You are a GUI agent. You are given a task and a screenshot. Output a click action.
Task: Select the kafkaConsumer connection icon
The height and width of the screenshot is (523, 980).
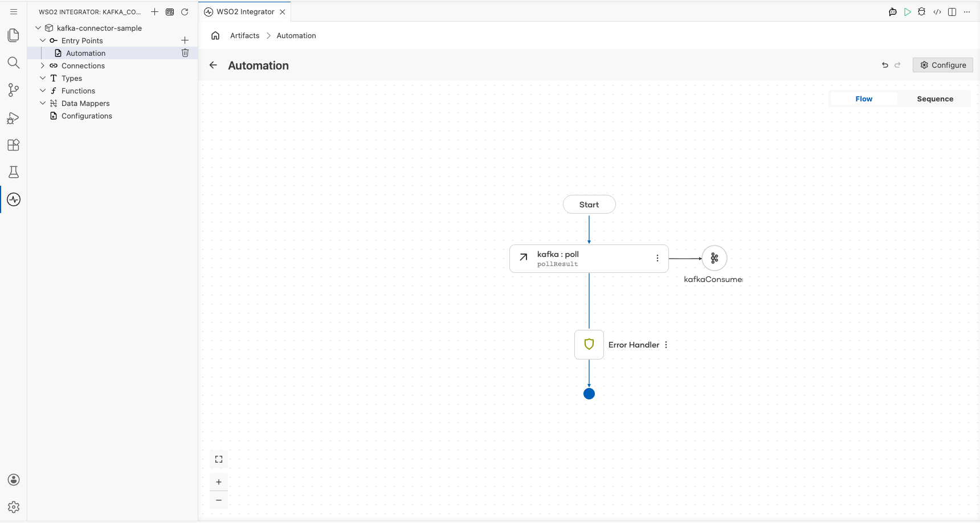[714, 258]
